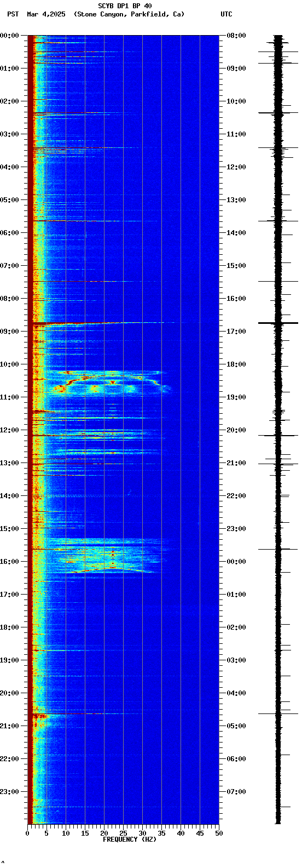Click the 09:00 PST time label
The width and height of the screenshot is (302, 868).
click(x=9, y=332)
